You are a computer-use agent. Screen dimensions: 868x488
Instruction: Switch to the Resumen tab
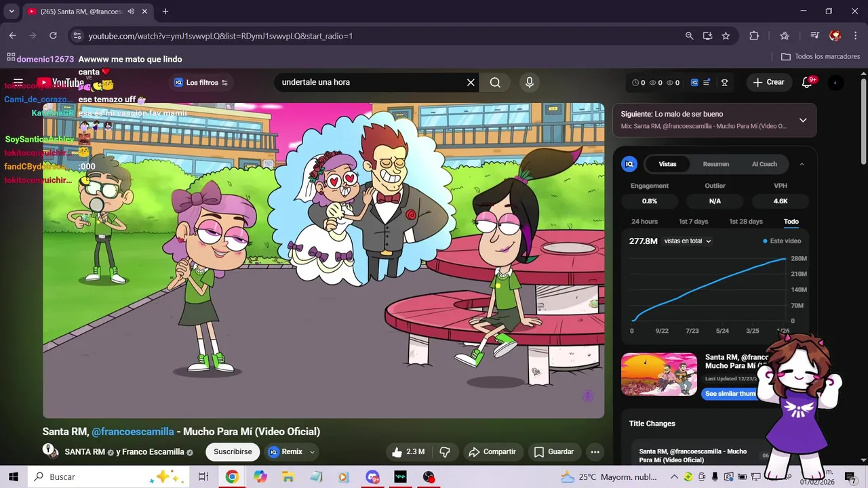[716, 164]
